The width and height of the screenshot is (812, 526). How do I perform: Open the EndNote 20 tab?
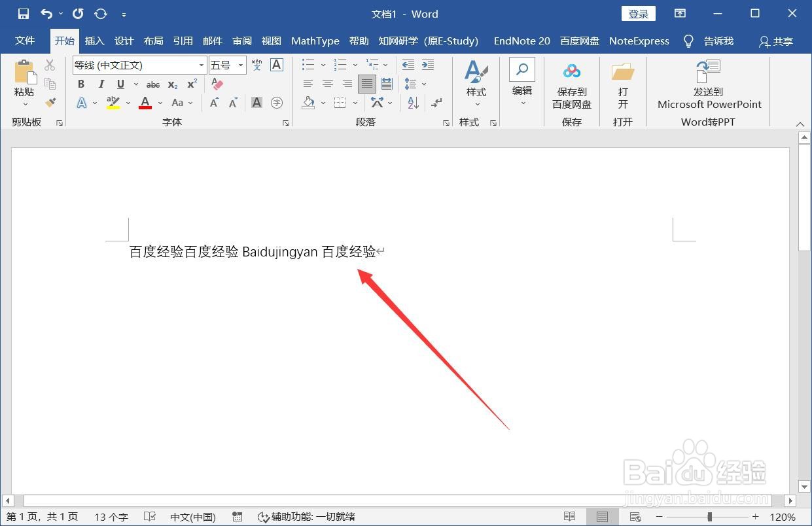click(x=522, y=41)
